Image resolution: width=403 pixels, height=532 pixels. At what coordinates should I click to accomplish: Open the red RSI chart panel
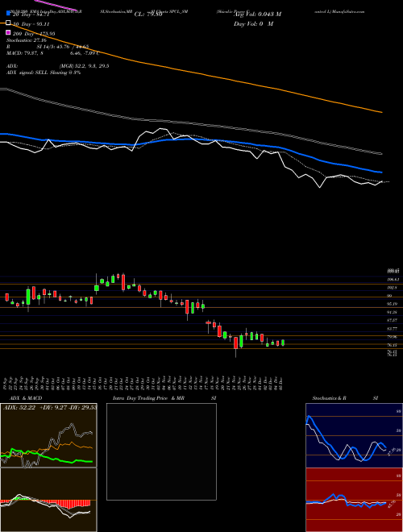(x=354, y=500)
